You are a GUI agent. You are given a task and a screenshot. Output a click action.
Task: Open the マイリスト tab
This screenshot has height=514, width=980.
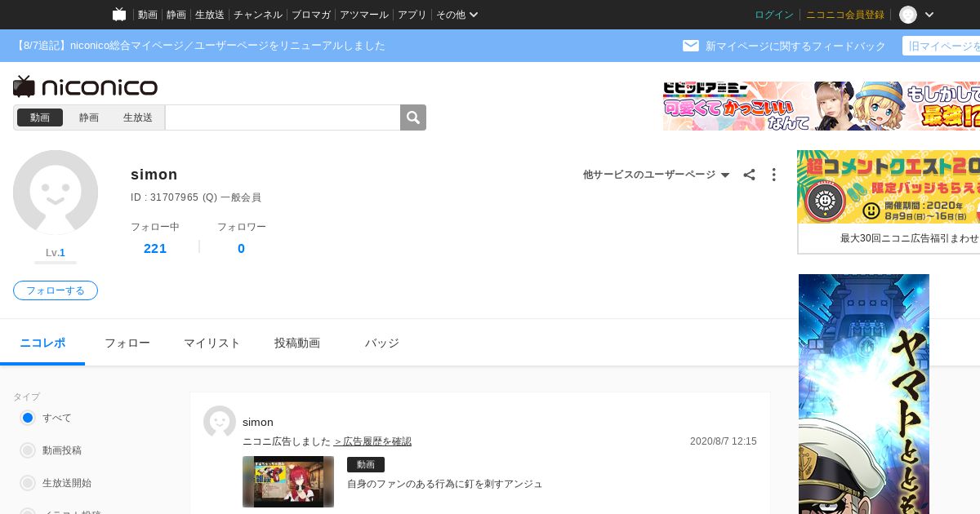tap(212, 343)
